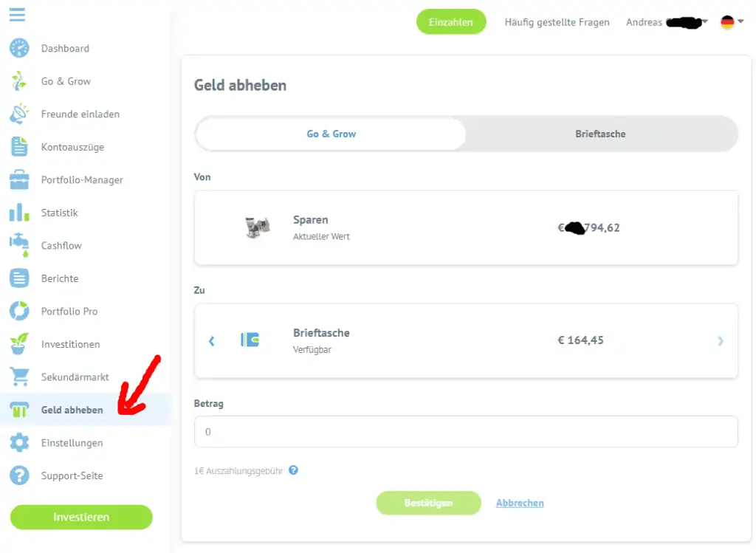This screenshot has width=756, height=553.
Task: Click the green Einzahlen button
Action: click(x=451, y=21)
